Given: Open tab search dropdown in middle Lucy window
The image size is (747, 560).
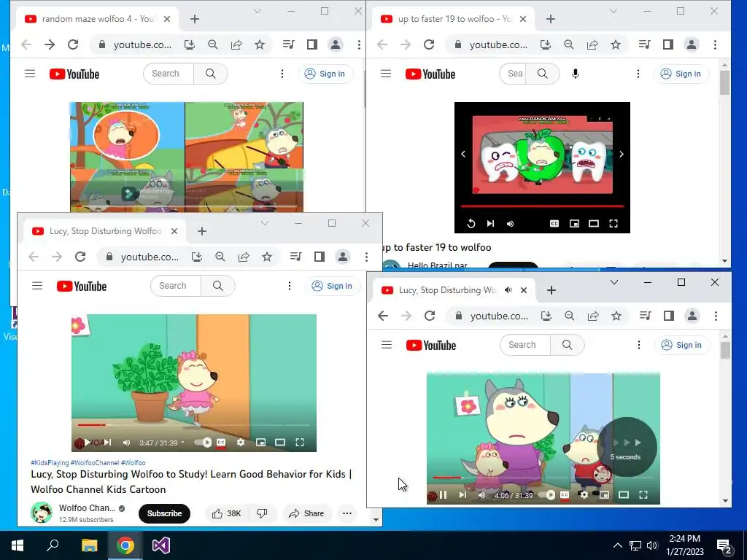Looking at the screenshot, I should (264, 223).
